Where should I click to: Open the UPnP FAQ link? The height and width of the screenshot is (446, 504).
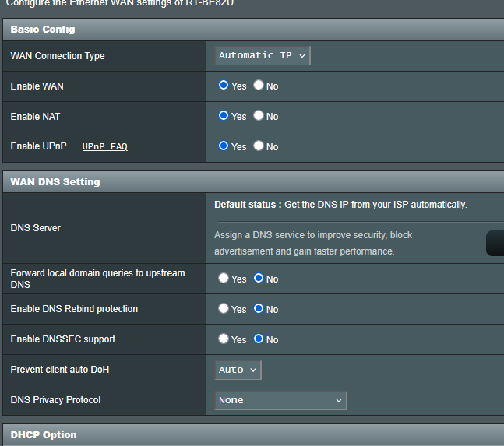tap(104, 146)
